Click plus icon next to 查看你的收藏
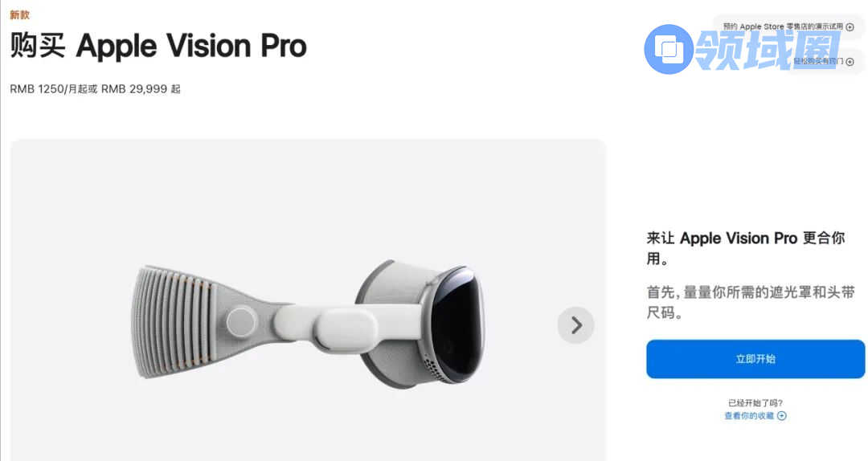Viewport: 868px width, 461px height. click(782, 415)
